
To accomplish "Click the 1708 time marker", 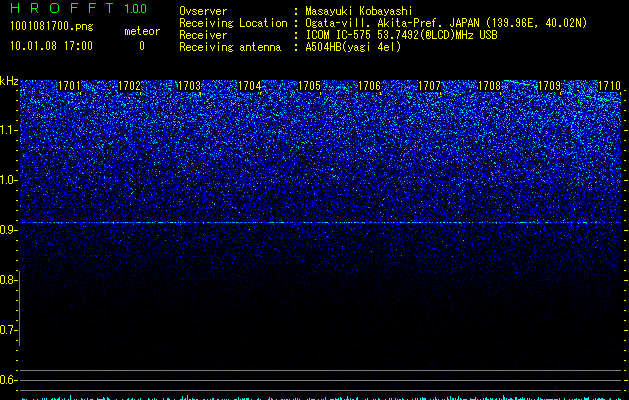I will [489, 86].
